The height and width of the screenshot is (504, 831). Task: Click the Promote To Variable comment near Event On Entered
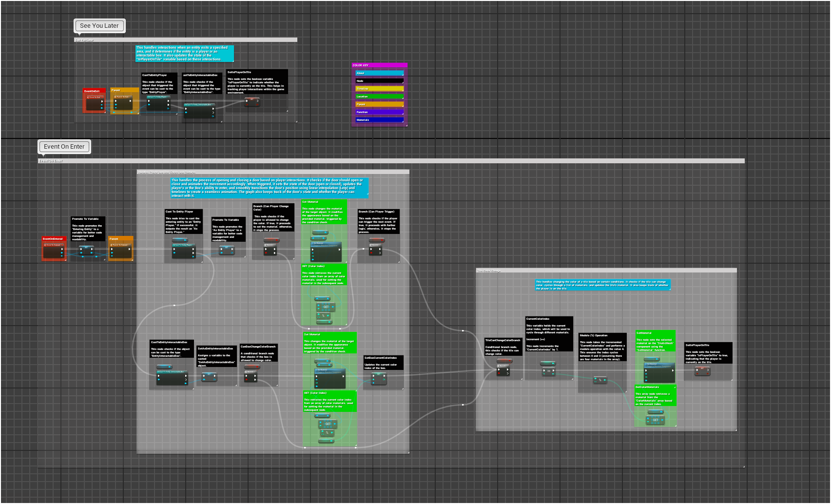(x=88, y=229)
